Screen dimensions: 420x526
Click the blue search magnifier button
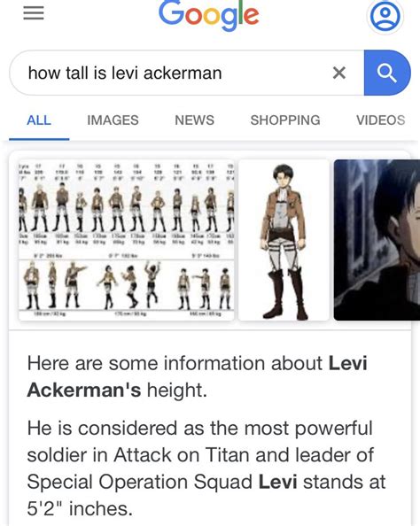pos(387,73)
